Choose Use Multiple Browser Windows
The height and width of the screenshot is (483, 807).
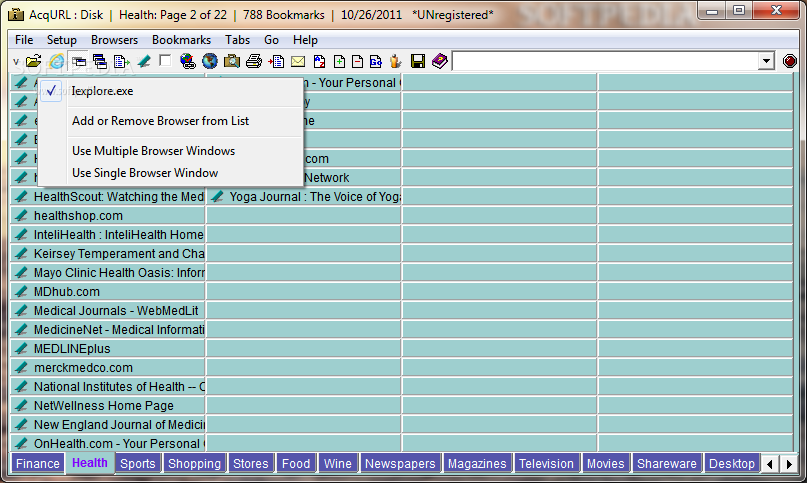point(170,151)
